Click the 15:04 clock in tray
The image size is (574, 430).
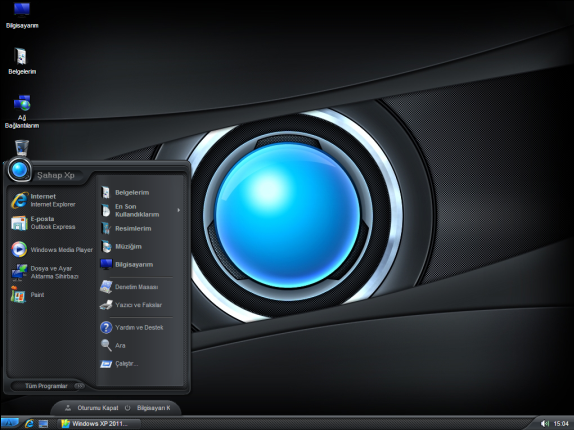click(x=561, y=424)
